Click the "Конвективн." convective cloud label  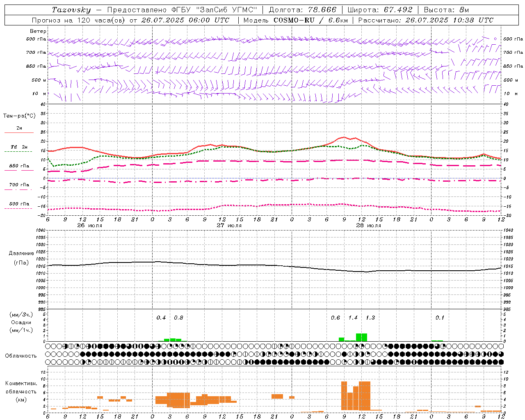21,383
